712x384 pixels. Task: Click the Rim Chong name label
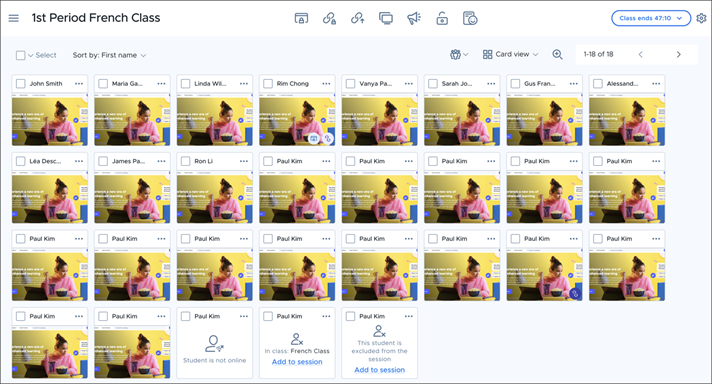(293, 84)
